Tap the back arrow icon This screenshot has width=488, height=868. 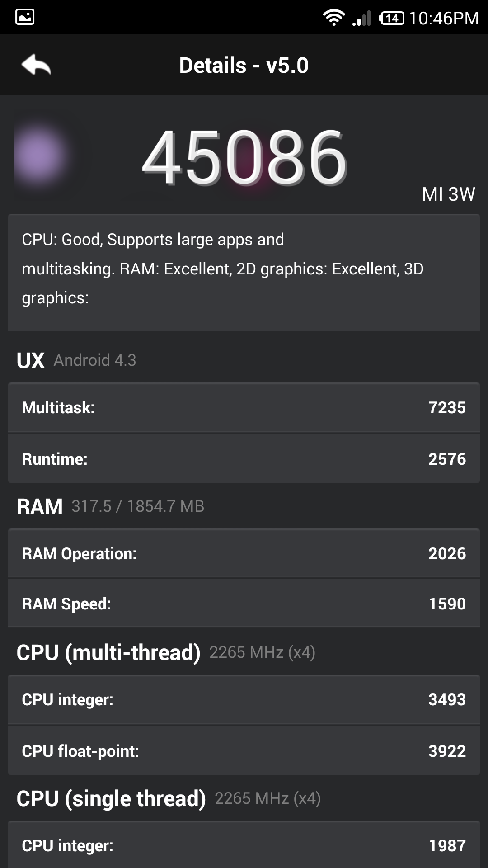pos(36,65)
